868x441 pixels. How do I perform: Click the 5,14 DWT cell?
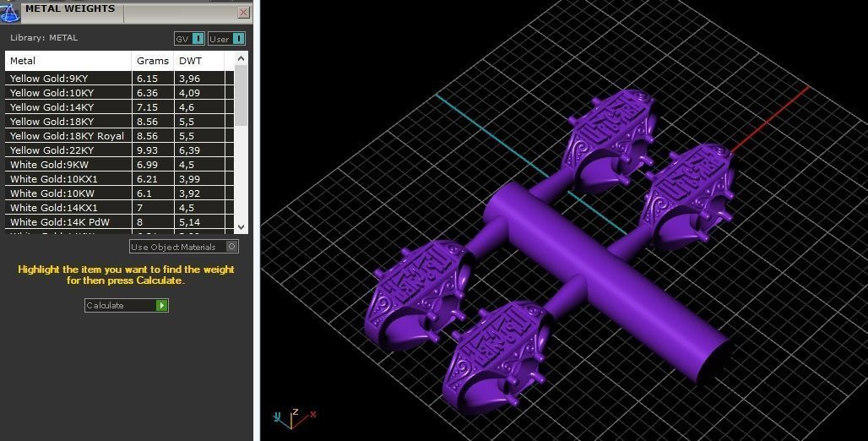pos(199,222)
